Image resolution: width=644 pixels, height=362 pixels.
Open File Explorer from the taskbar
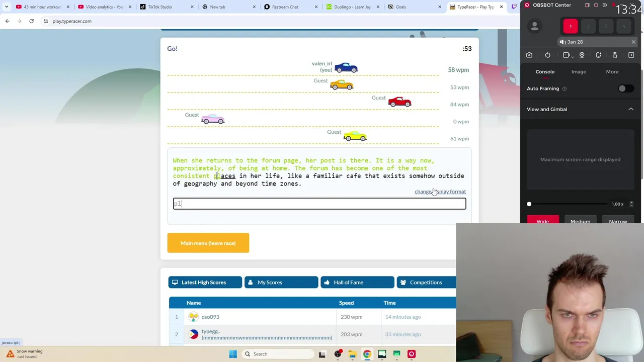(352, 354)
